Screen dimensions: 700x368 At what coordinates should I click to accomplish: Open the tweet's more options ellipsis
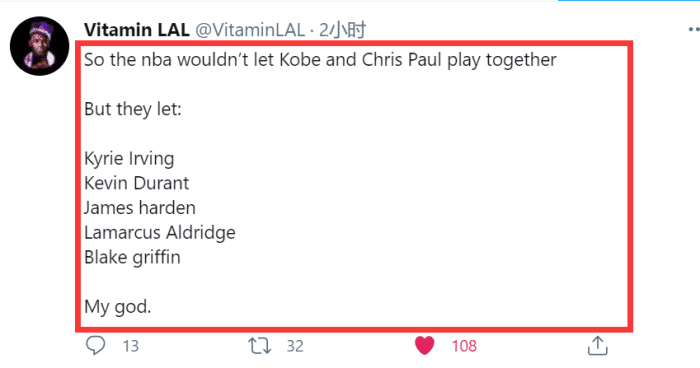(x=693, y=29)
